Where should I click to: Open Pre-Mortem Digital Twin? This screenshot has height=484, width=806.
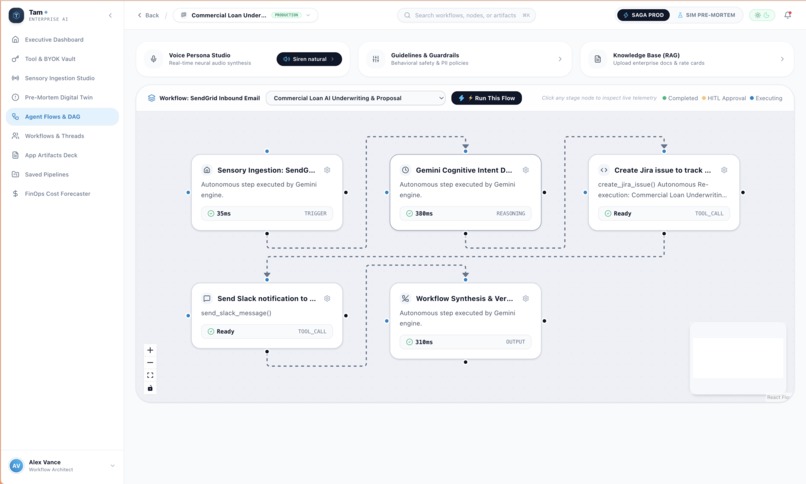(x=62, y=98)
